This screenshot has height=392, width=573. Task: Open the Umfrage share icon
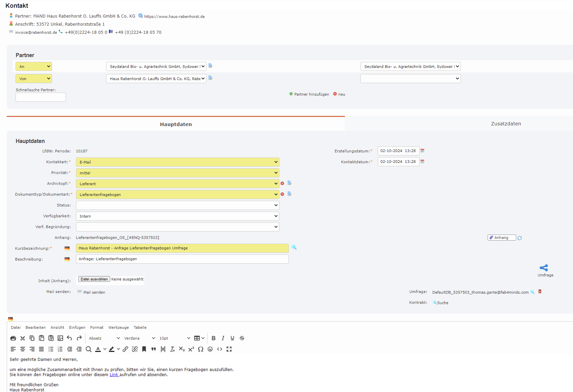(x=545, y=267)
